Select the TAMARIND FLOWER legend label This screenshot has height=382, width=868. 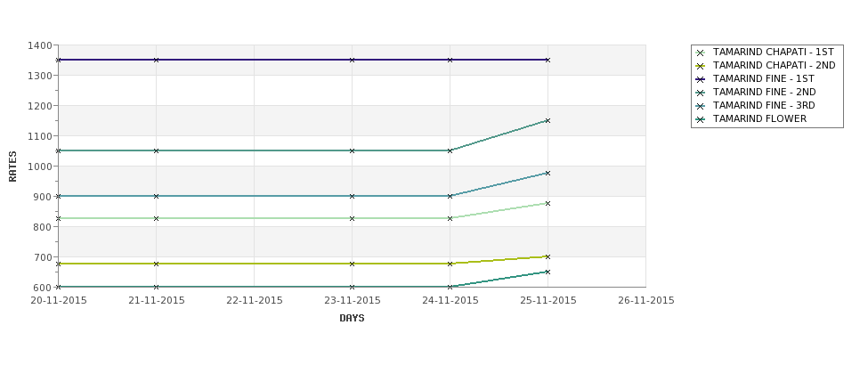pos(759,118)
